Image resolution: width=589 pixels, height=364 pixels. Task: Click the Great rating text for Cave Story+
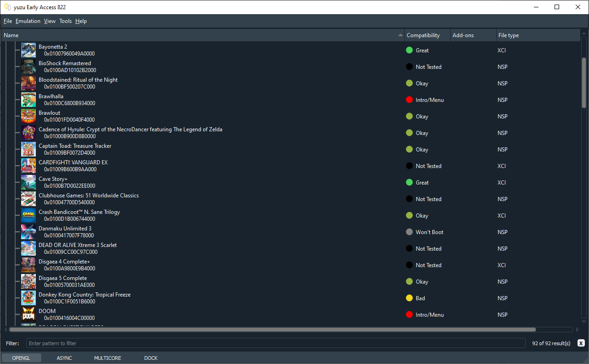pos(422,183)
